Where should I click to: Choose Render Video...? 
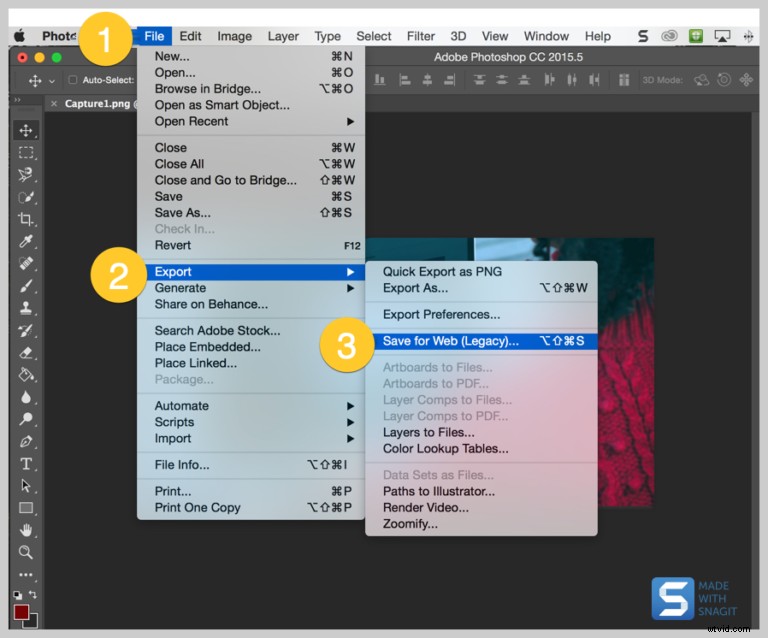(x=481, y=508)
